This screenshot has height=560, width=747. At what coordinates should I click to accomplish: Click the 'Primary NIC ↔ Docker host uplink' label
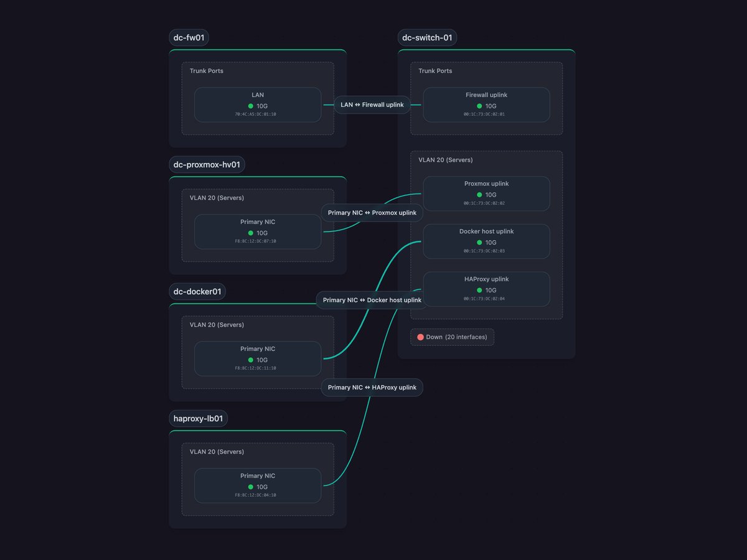pos(372,300)
